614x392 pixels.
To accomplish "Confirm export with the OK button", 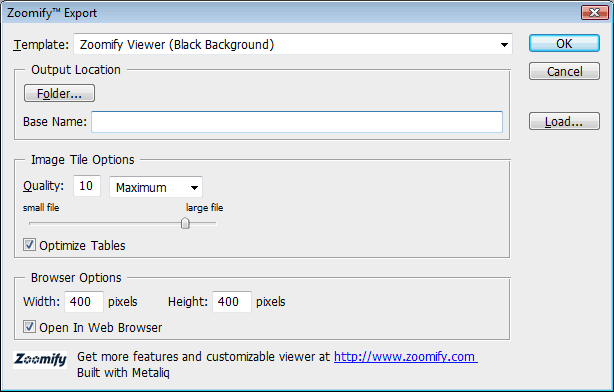I will [564, 43].
